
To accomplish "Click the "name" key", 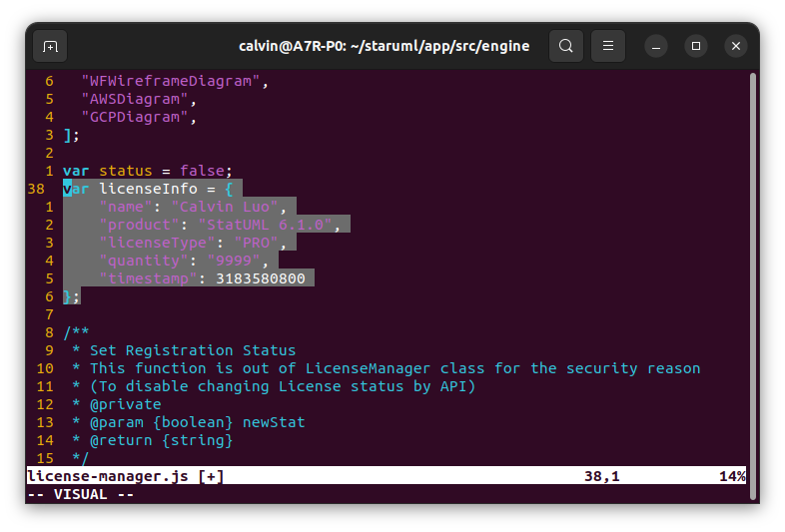I will pyautogui.click(x=126, y=208).
